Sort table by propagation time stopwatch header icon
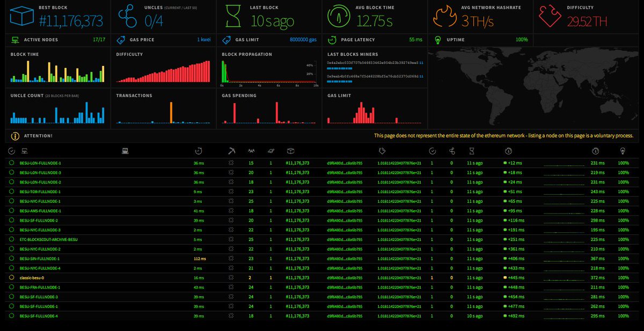The width and height of the screenshot is (644, 331). pyautogui.click(x=508, y=151)
